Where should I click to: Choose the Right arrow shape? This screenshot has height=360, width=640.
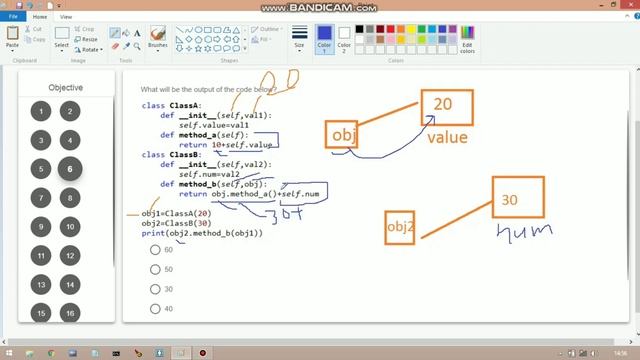click(x=217, y=39)
